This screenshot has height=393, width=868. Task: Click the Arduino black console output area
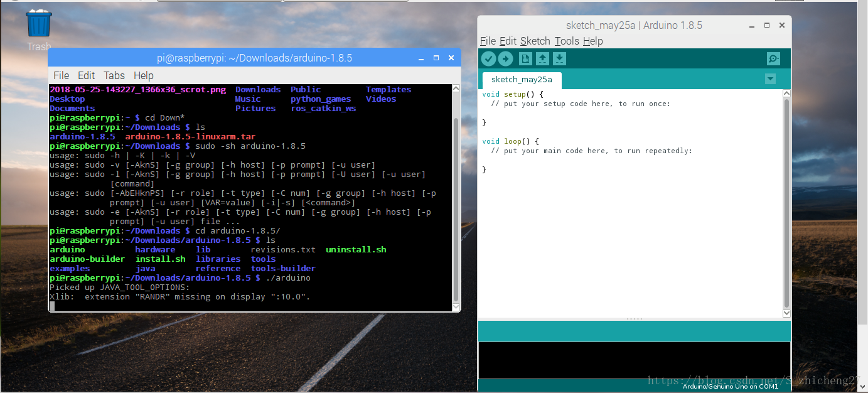click(634, 360)
